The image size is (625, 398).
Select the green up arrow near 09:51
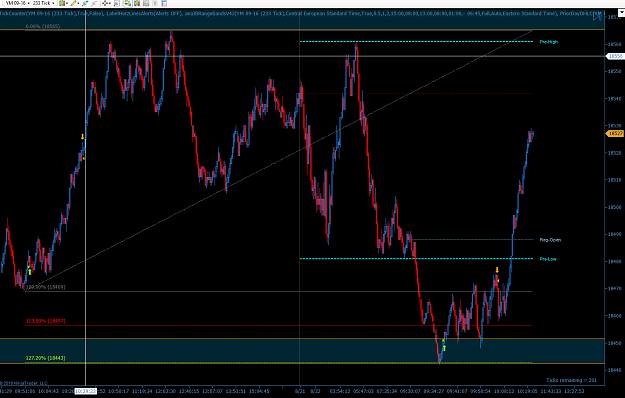pos(30,272)
